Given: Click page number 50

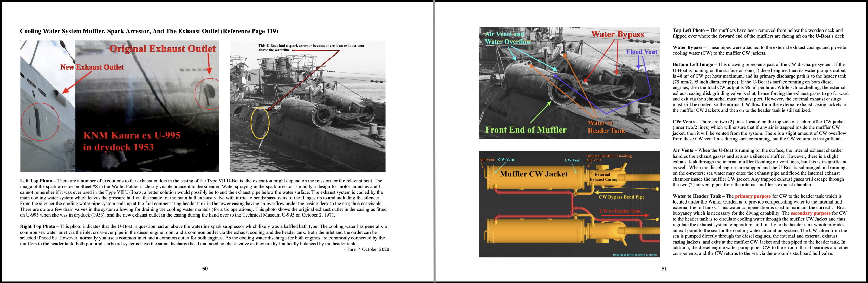Looking at the screenshot, I should 205,269.
